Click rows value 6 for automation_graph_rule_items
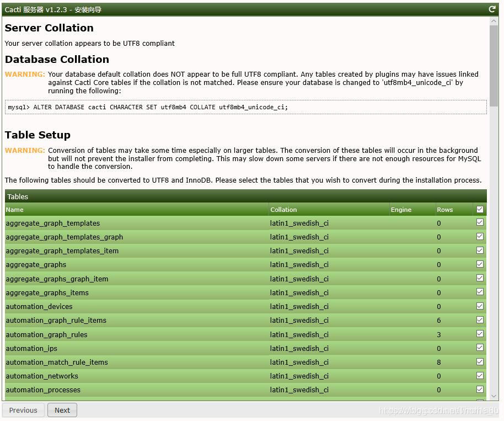Screen dimensions: 504x421 tap(439, 321)
